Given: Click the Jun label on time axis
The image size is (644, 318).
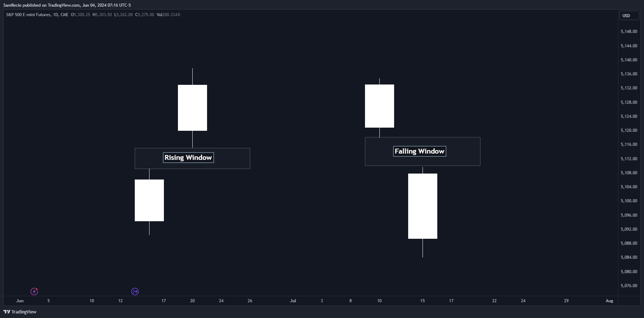Looking at the screenshot, I should point(20,301).
